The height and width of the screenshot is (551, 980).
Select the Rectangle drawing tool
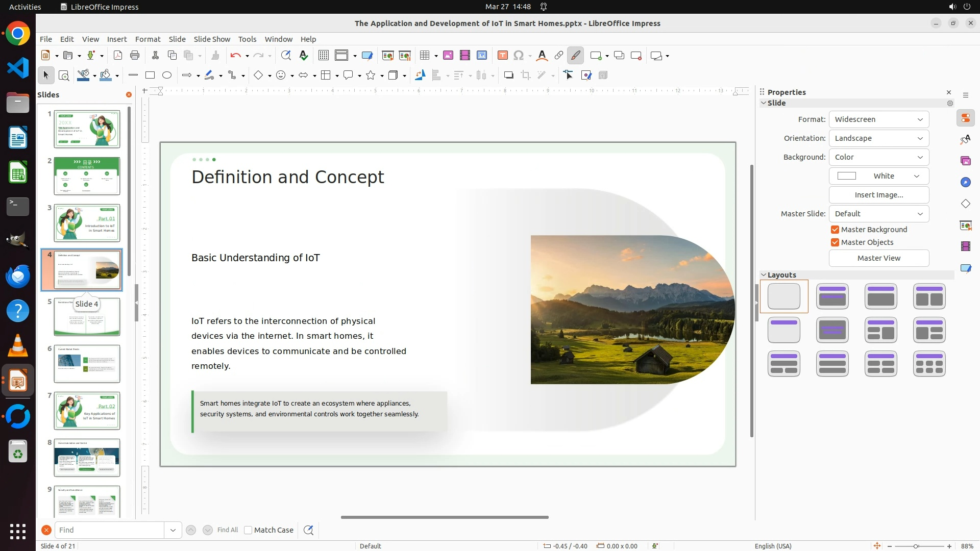(x=150, y=76)
